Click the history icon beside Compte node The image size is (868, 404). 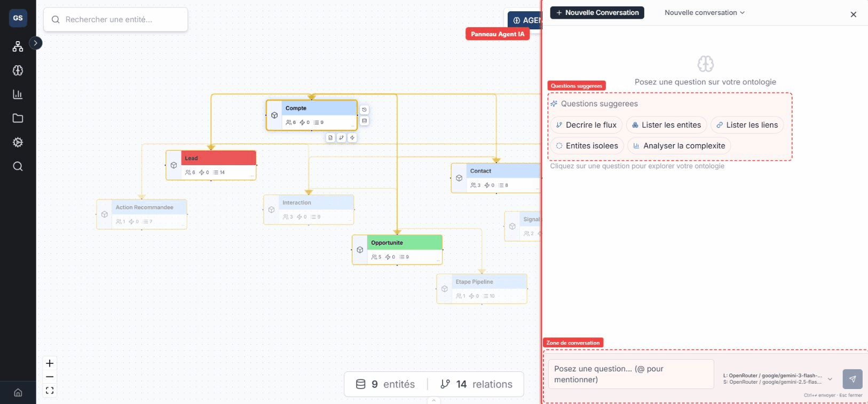coord(364,110)
